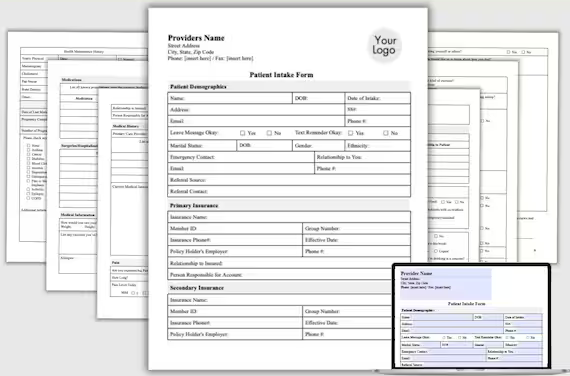Click the Address field in Patient Demographics
Screen dimensions: 570x376
point(256,109)
